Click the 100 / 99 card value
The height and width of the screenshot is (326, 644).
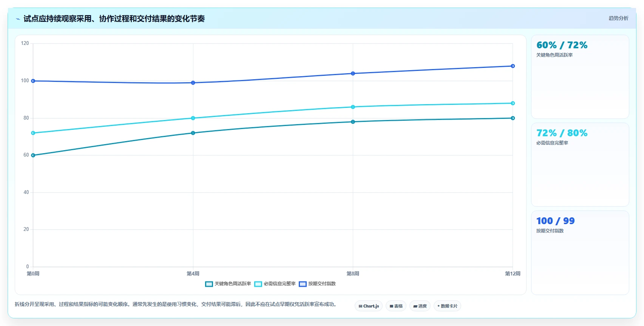(555, 221)
